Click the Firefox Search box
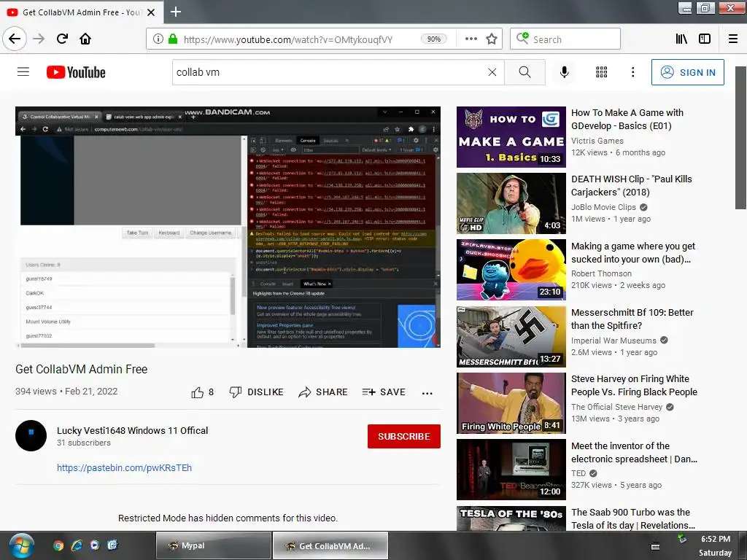Image resolution: width=747 pixels, height=560 pixels. (565, 39)
